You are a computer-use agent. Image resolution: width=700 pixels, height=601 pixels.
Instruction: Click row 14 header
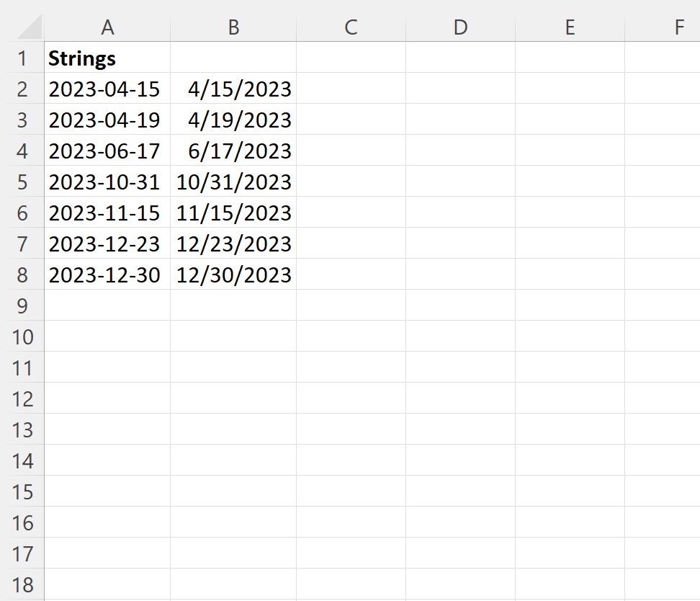(22, 461)
